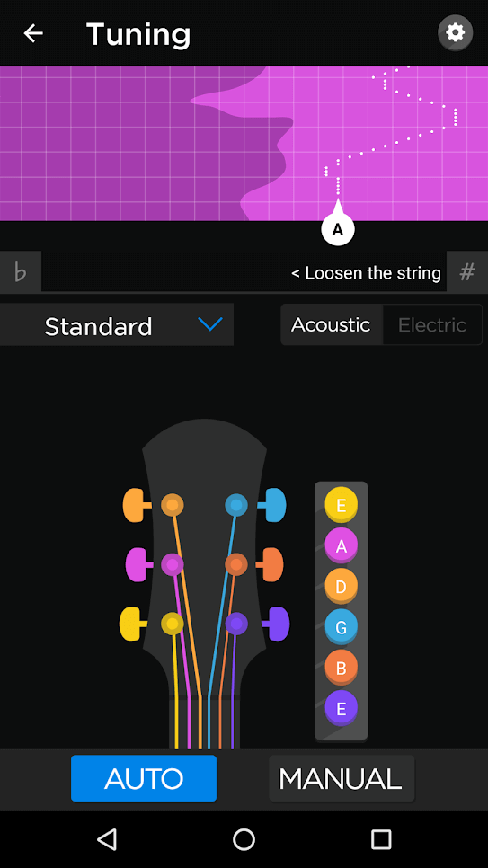Select the Acoustic instrument option

click(x=332, y=324)
